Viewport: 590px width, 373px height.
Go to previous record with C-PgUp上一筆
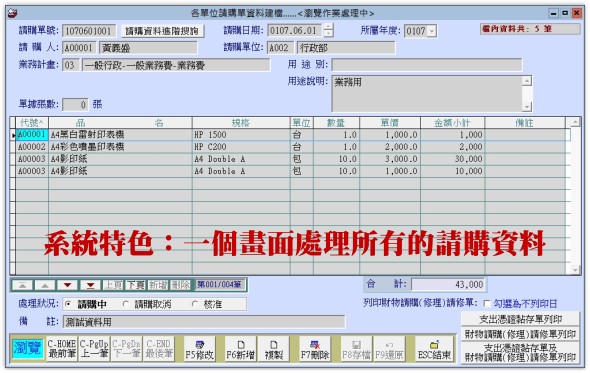tap(94, 349)
